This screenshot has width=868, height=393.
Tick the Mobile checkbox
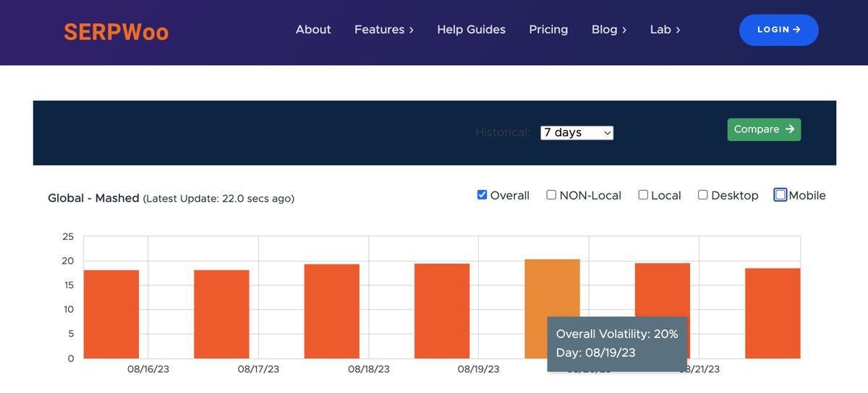780,195
